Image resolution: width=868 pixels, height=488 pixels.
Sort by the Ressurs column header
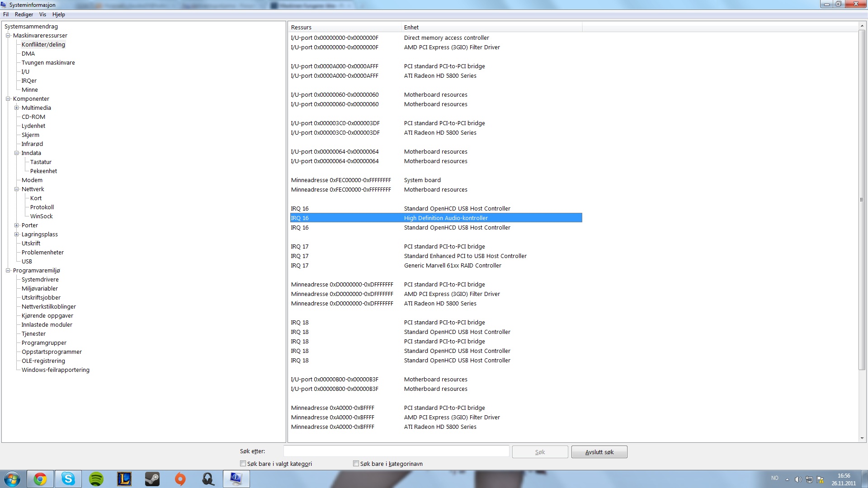(x=344, y=27)
